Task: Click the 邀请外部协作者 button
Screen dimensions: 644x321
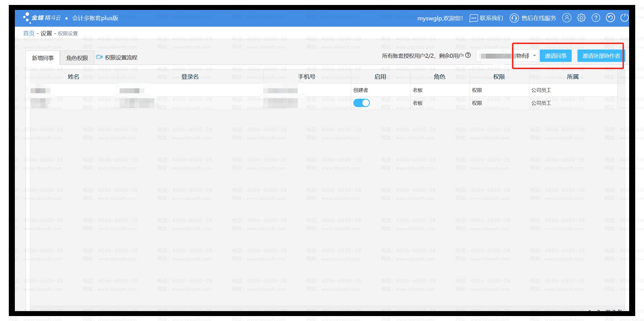Action: tap(601, 56)
